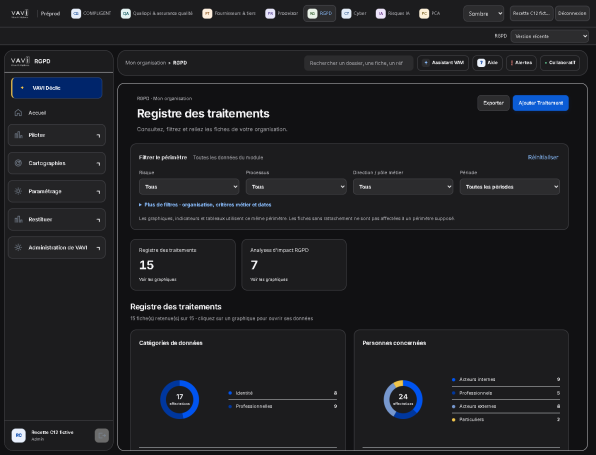Click the Qualiopi & assurance qualité icon
The height and width of the screenshot is (455, 596).
tap(125, 14)
